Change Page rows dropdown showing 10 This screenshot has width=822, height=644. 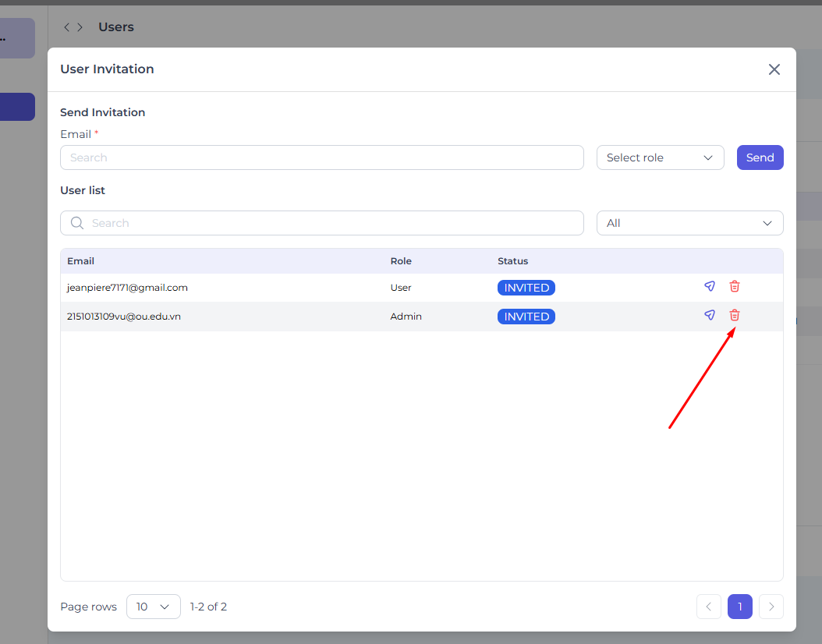click(x=154, y=607)
